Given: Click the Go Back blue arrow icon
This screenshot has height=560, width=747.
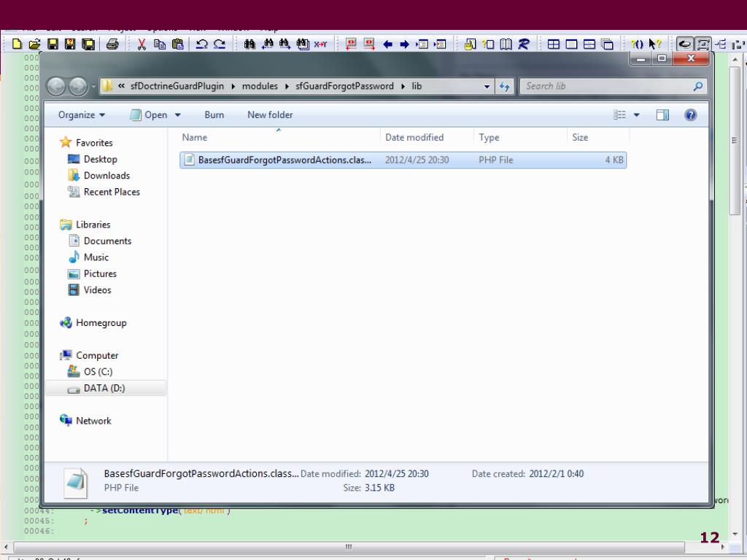Looking at the screenshot, I should (x=387, y=44).
